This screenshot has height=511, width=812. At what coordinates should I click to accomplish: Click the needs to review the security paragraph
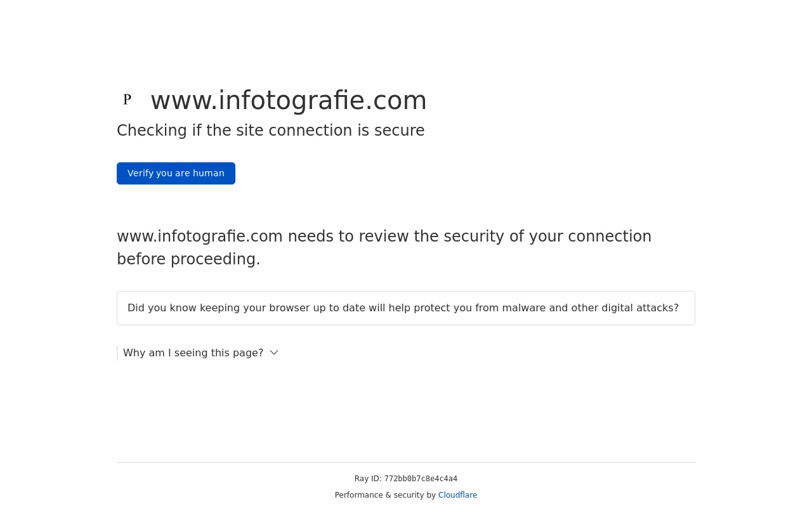(x=384, y=248)
